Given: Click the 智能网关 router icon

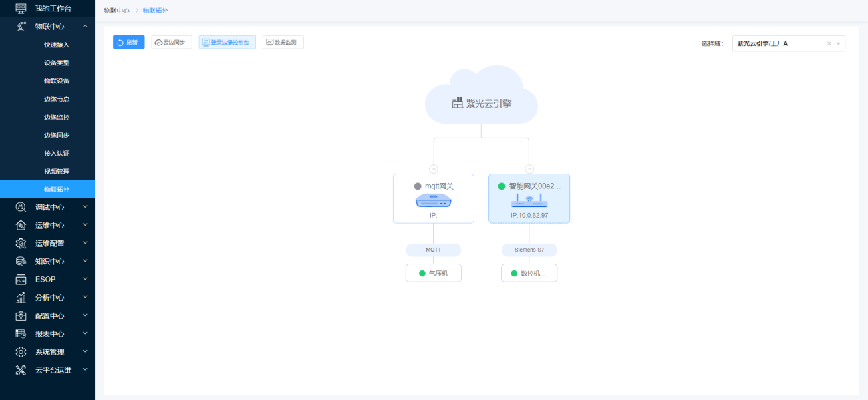Looking at the screenshot, I should click(529, 200).
